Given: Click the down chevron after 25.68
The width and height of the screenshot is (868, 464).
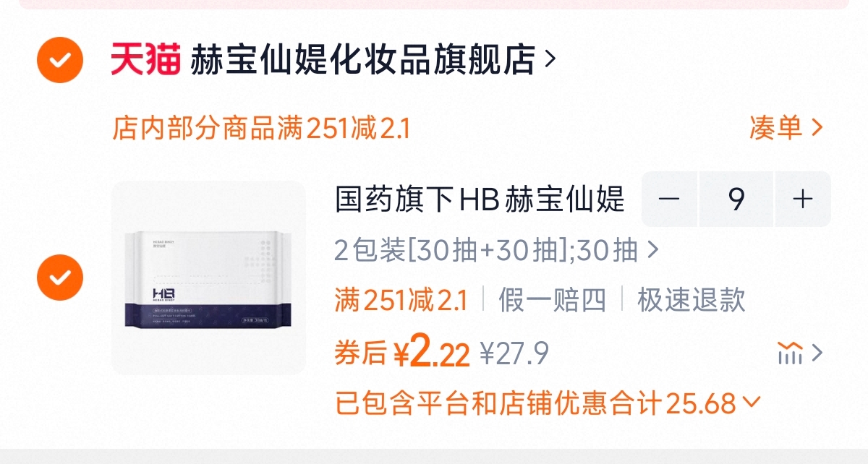Looking at the screenshot, I should pos(752,401).
